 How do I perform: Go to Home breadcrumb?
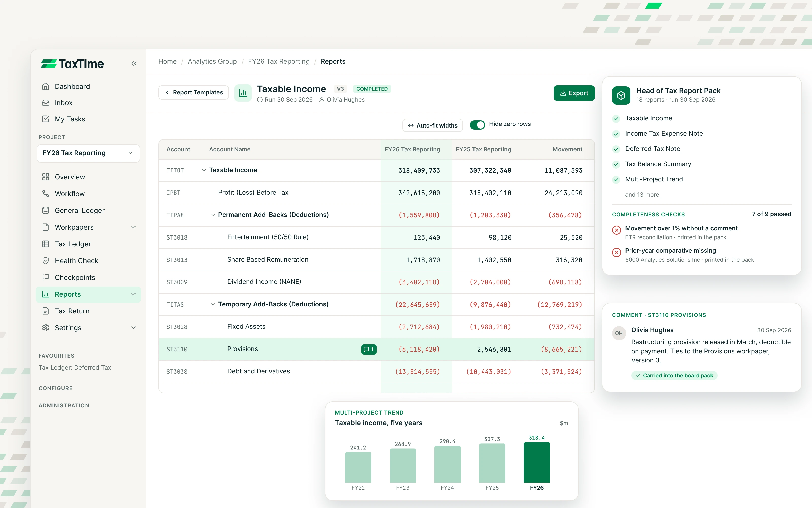click(167, 61)
